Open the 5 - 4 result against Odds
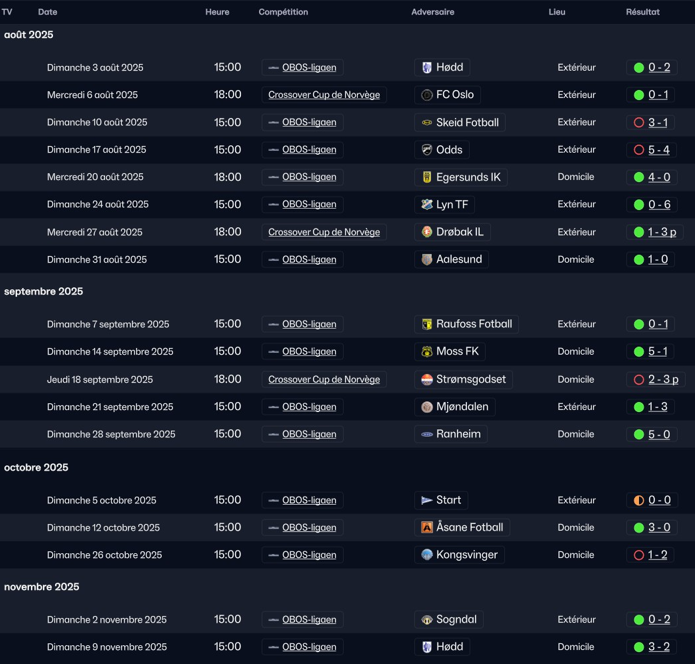 tap(658, 150)
